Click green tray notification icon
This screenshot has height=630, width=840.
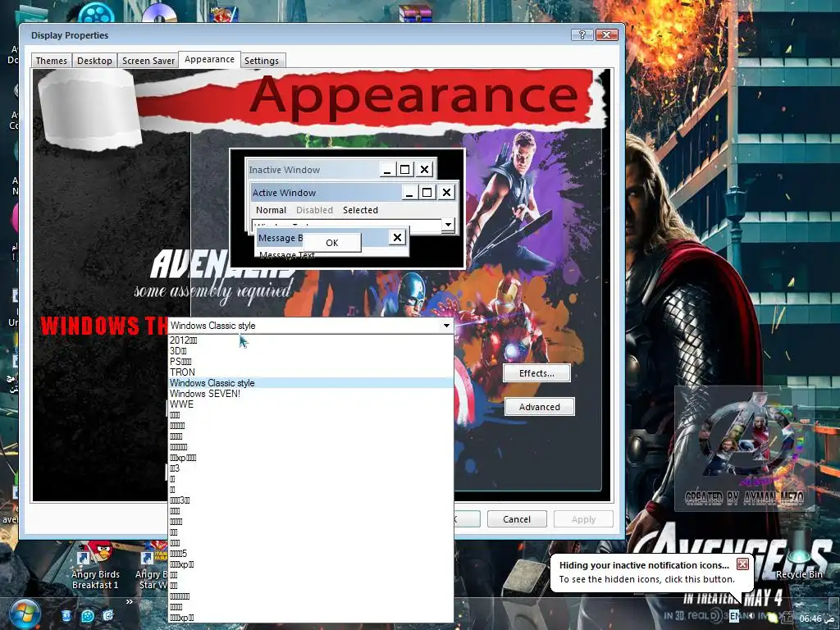coord(773,618)
